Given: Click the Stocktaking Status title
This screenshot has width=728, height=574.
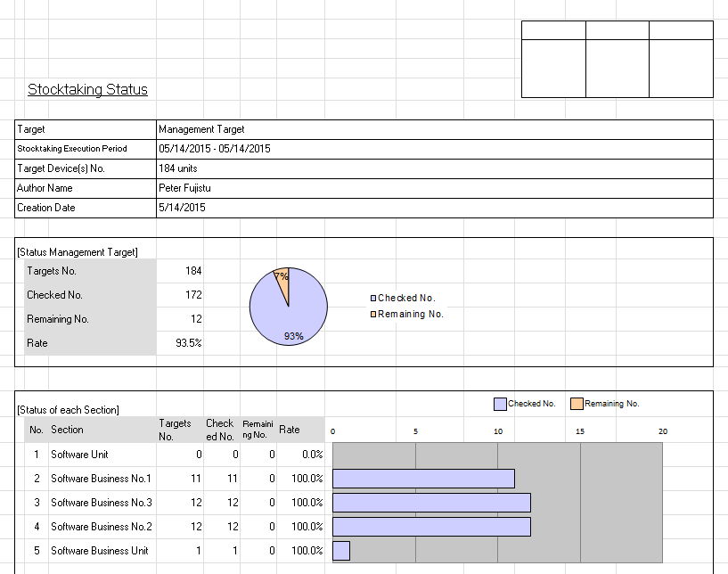Looking at the screenshot, I should pos(87,89).
